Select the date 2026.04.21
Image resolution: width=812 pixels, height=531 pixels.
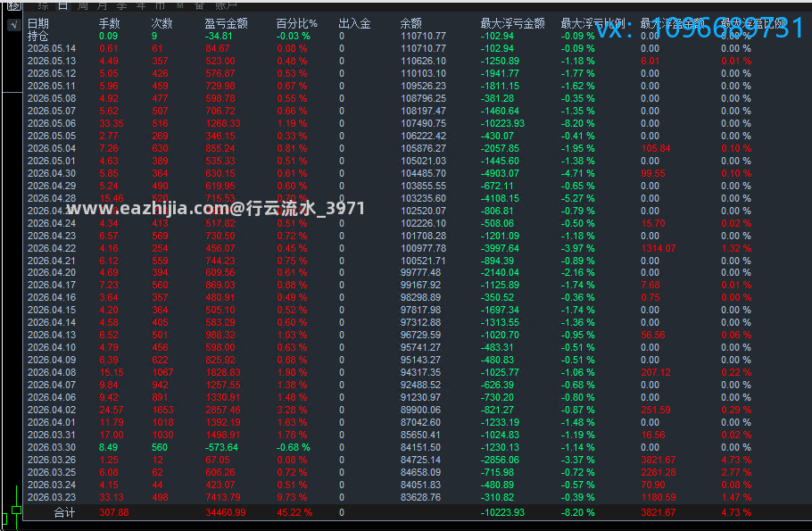[52, 261]
